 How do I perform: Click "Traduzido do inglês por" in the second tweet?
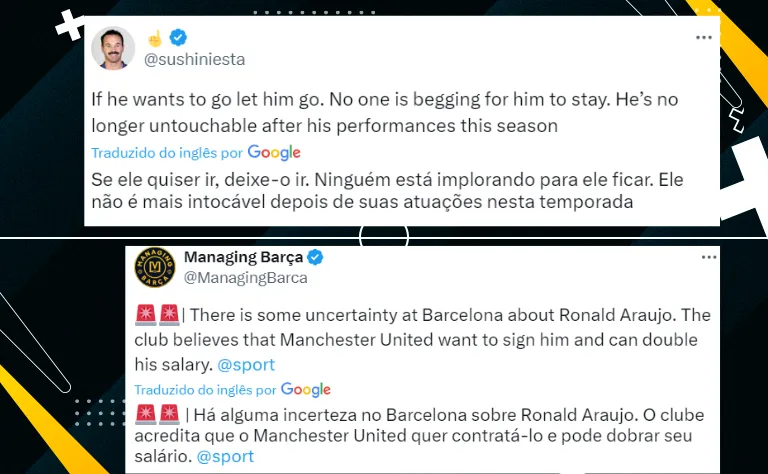coord(205,390)
